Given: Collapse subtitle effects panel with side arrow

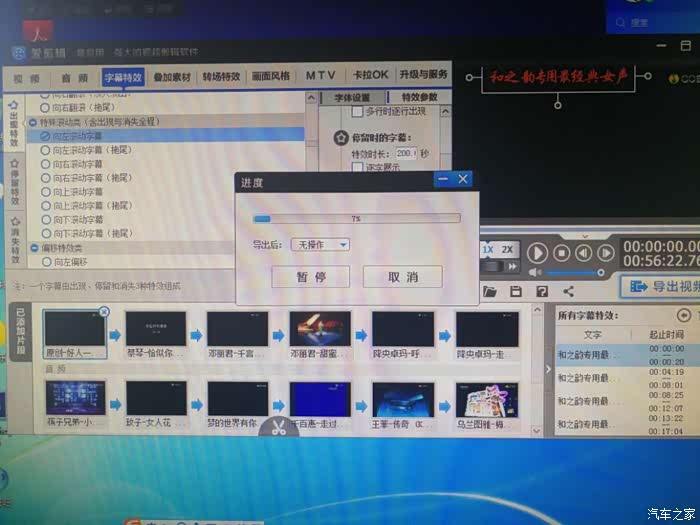Looking at the screenshot, I should (x=549, y=369).
